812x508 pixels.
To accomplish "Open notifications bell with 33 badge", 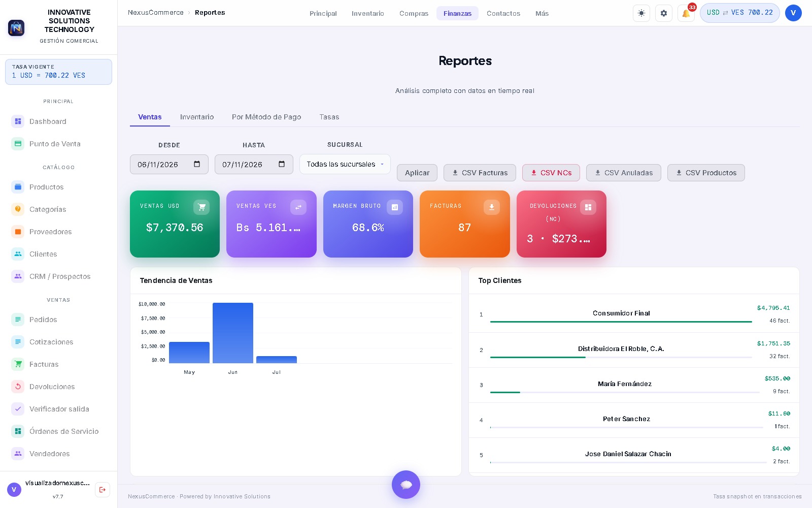I will coord(686,13).
